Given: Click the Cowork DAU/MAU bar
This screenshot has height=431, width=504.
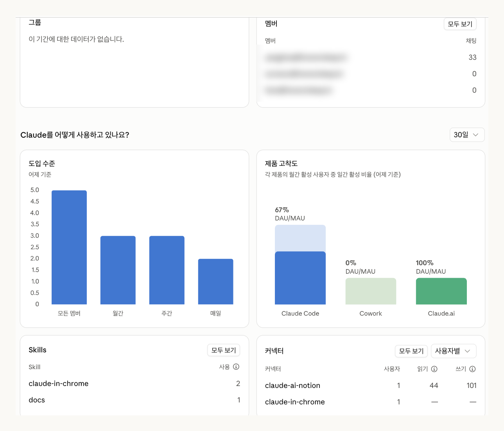Looking at the screenshot, I should click(x=371, y=291).
